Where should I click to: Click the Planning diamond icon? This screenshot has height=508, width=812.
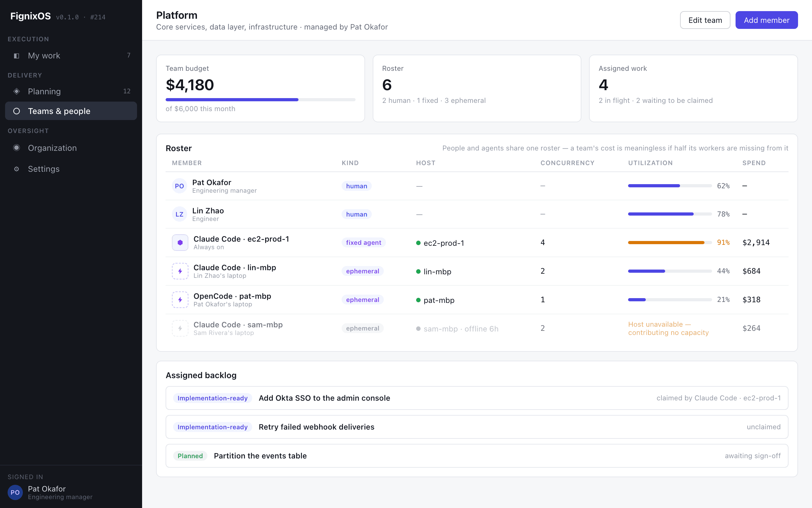pyautogui.click(x=16, y=91)
